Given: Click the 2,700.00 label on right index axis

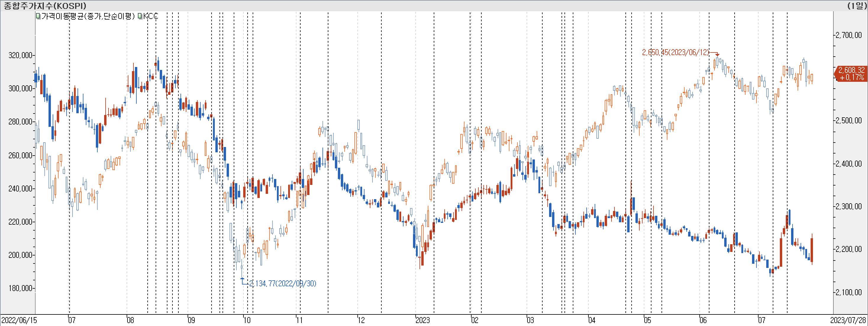Looking at the screenshot, I should [x=848, y=35].
